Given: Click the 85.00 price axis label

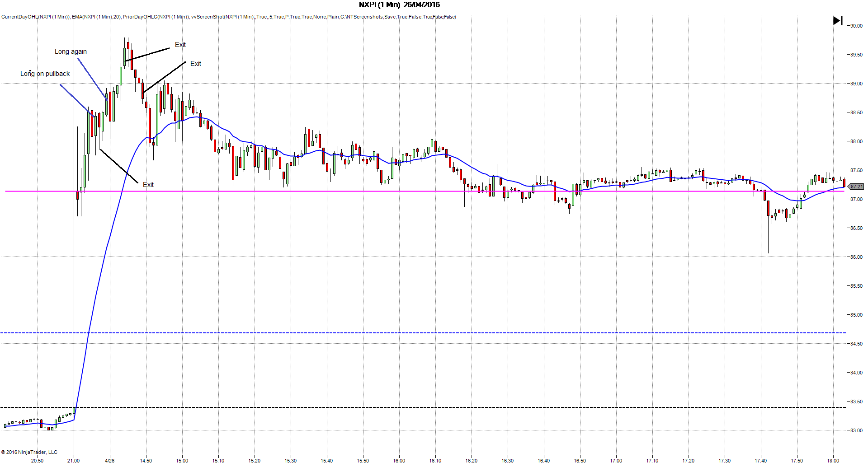Looking at the screenshot, I should coord(856,315).
